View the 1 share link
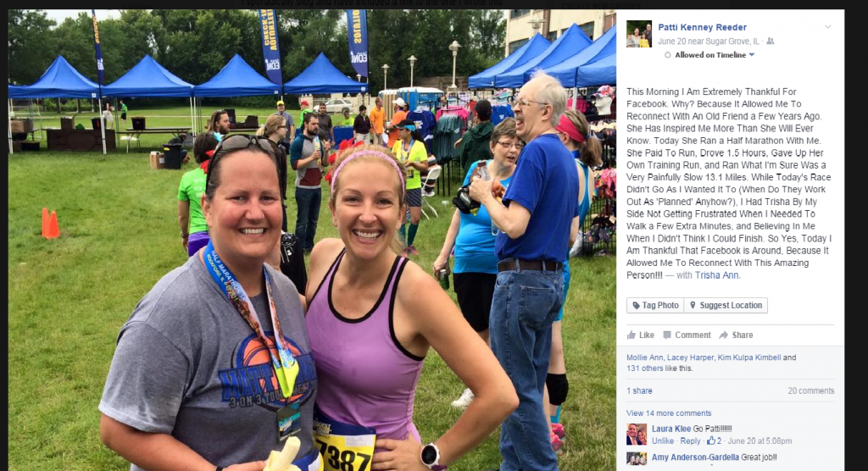Viewport: 868px width, 471px height. 639,391
